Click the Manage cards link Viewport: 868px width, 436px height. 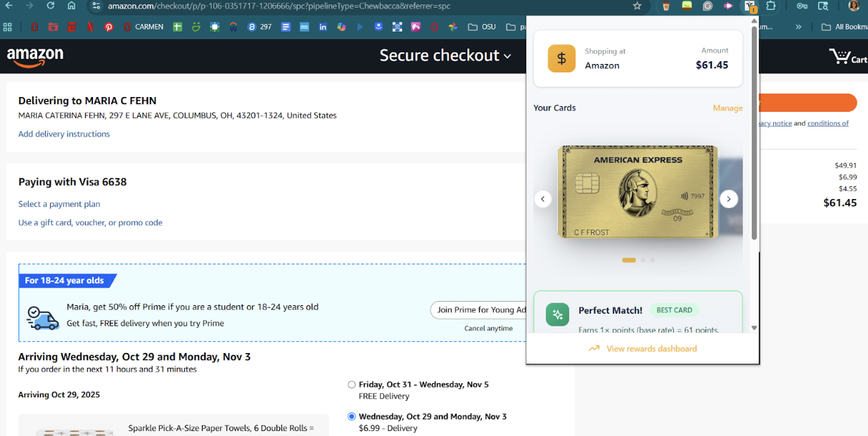[727, 108]
